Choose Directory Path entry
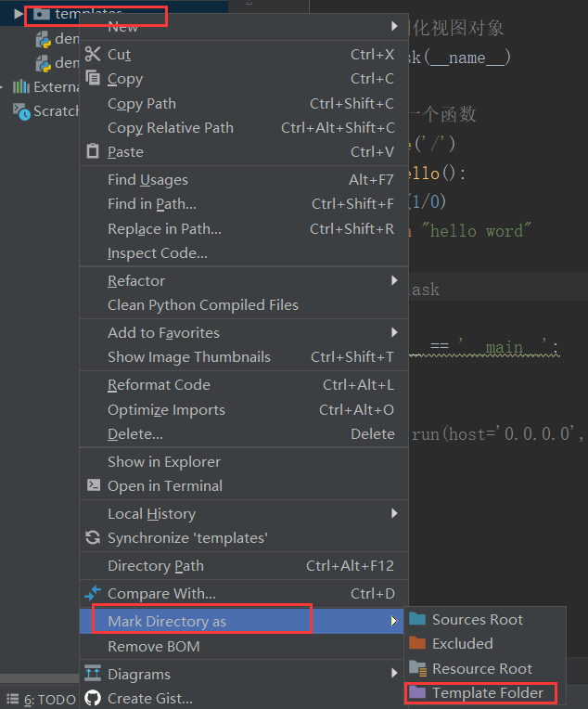The width and height of the screenshot is (588, 709). point(244,565)
